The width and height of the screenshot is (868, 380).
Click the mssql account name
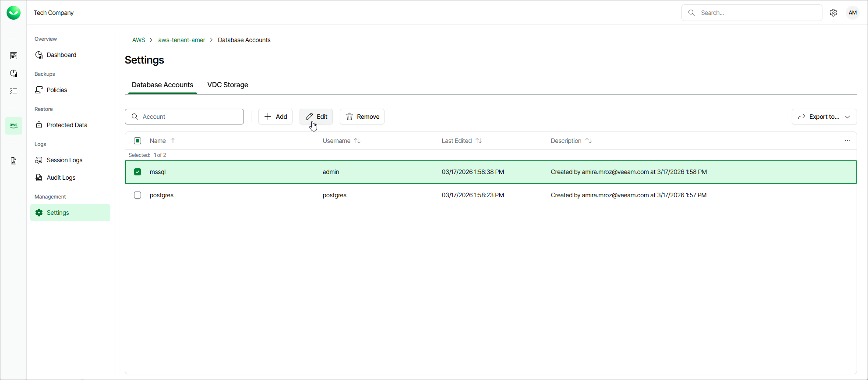(158, 172)
